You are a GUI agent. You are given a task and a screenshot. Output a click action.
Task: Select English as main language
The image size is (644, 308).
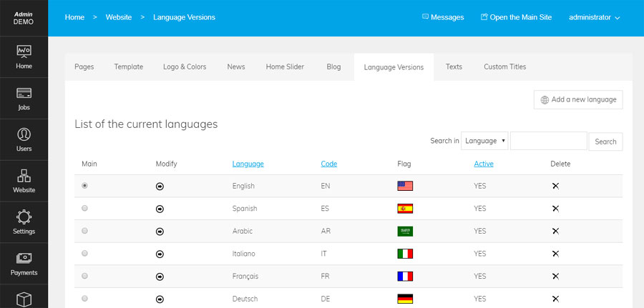pos(84,185)
